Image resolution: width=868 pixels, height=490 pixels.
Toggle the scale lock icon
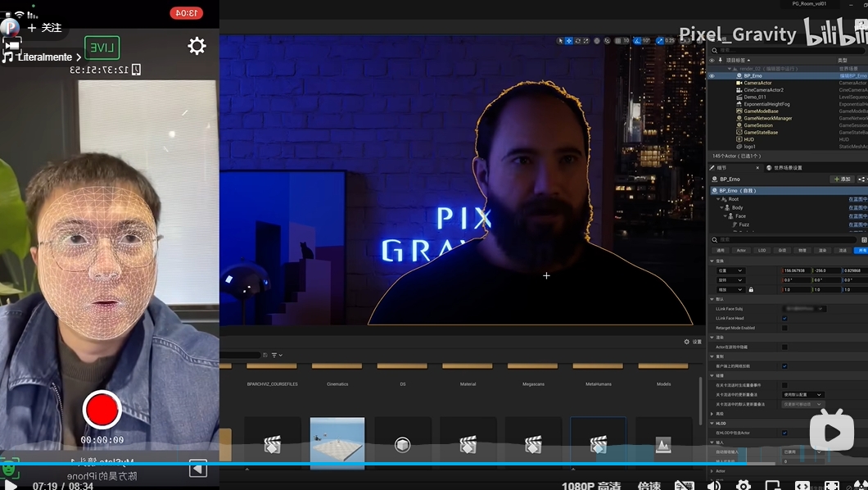(x=751, y=289)
